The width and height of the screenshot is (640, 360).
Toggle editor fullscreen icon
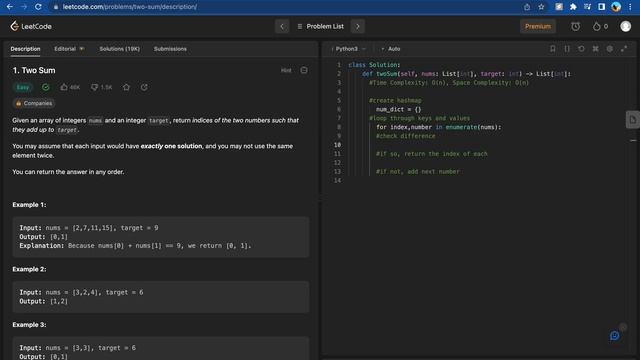pos(624,49)
